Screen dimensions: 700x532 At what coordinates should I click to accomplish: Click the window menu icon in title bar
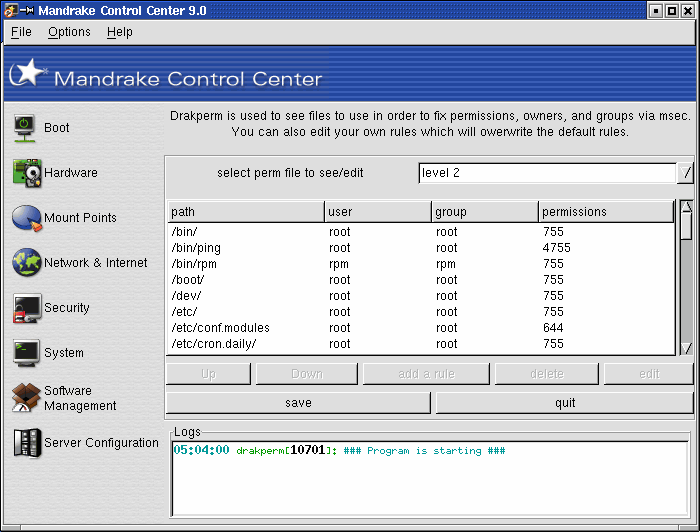click(11, 10)
